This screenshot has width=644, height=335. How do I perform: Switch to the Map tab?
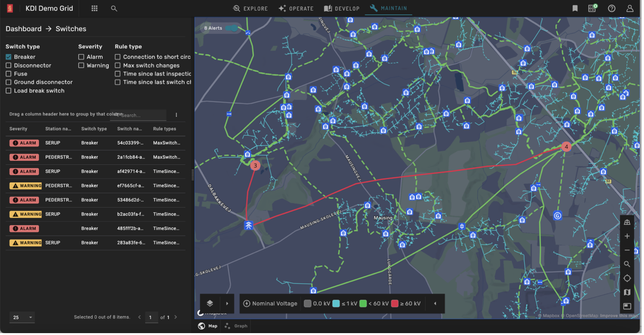[208, 327]
